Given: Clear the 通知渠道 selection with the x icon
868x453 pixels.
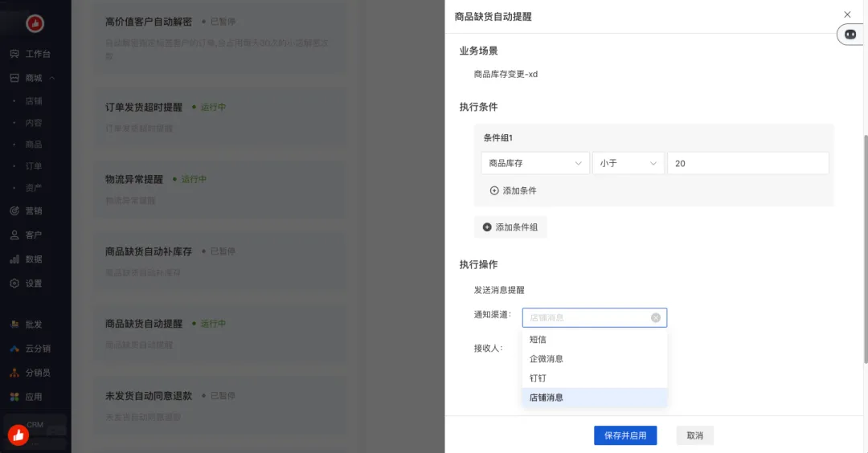Looking at the screenshot, I should coord(655,318).
